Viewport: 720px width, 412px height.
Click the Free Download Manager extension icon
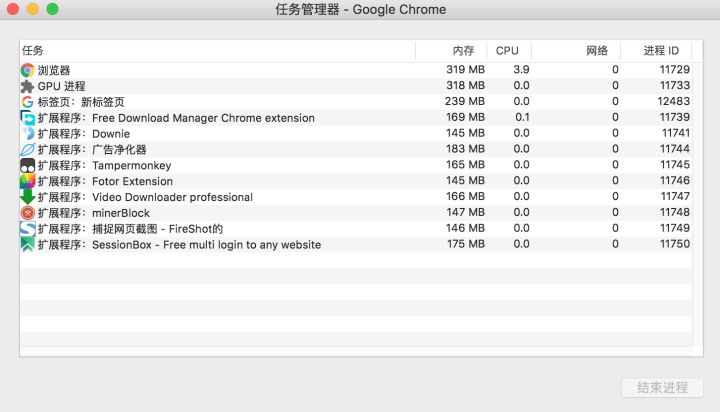[x=28, y=118]
